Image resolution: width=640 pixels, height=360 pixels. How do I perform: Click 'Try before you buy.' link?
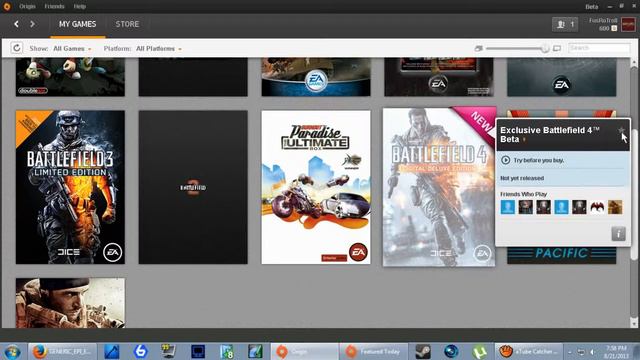pyautogui.click(x=538, y=160)
